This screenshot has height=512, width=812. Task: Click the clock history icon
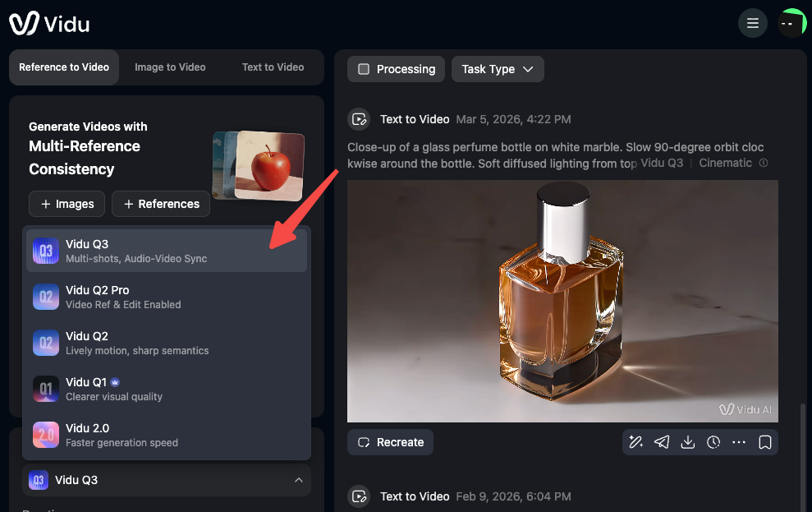coord(713,442)
